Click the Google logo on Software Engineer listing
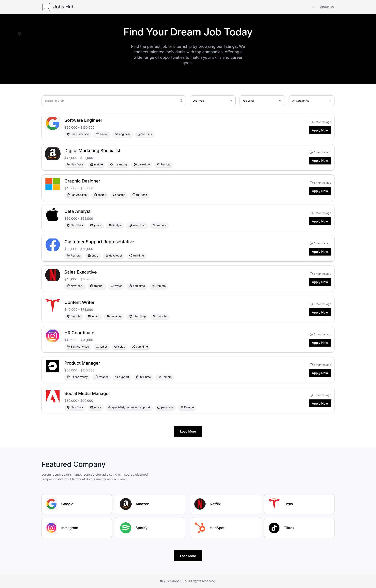This screenshot has height=588, width=376. [x=53, y=123]
